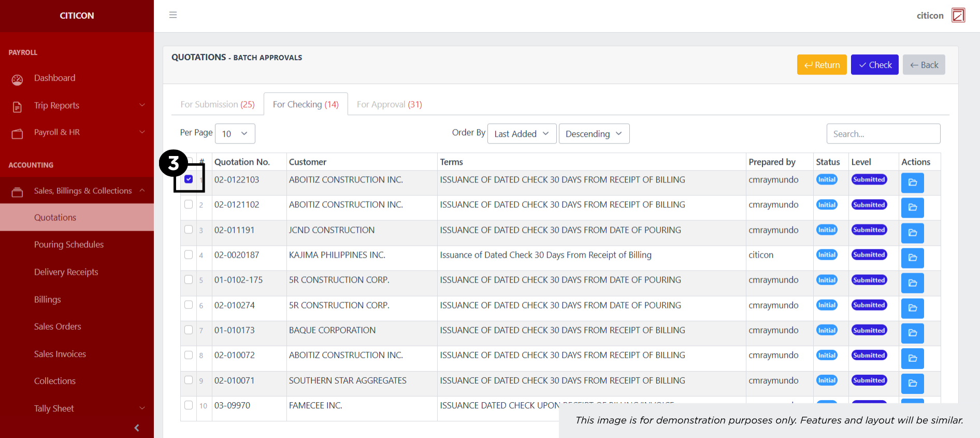980x438 pixels.
Task: Open folder action for quotation 02-011191
Action: pyautogui.click(x=912, y=233)
